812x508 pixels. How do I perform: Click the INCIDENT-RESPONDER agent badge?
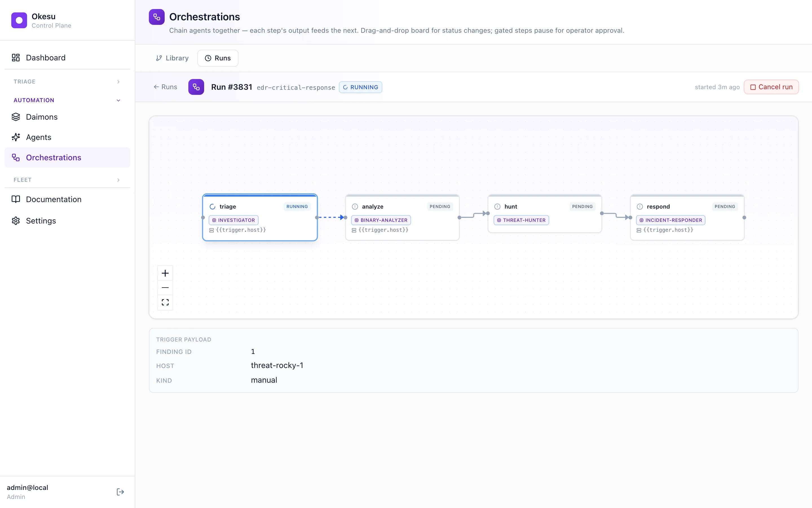[670, 220]
